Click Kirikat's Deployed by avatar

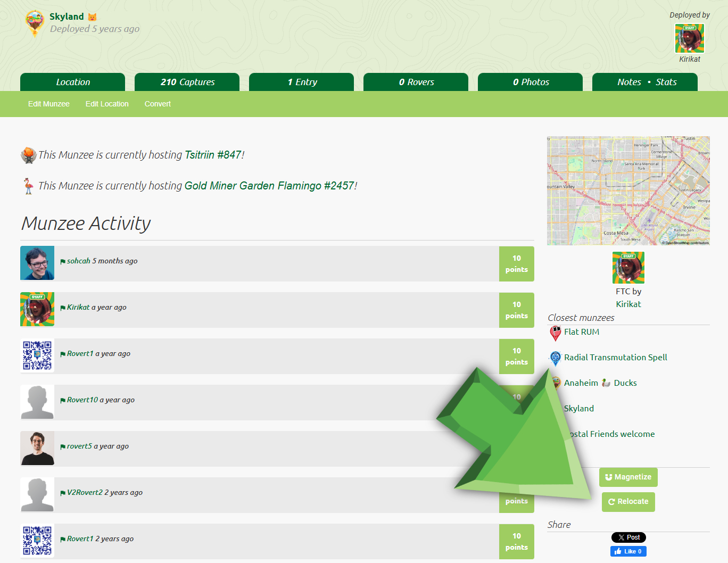tap(689, 38)
